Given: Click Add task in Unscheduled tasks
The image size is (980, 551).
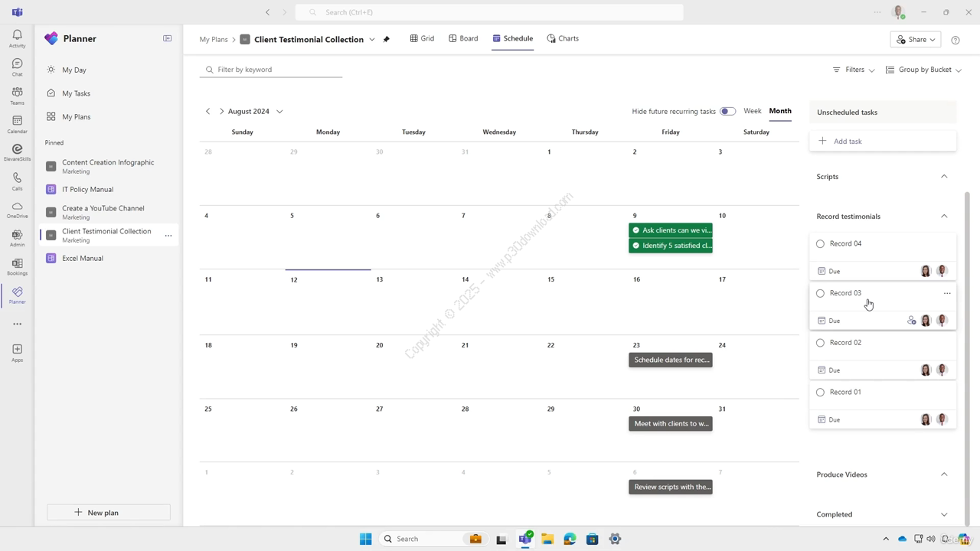Looking at the screenshot, I should click(x=848, y=142).
